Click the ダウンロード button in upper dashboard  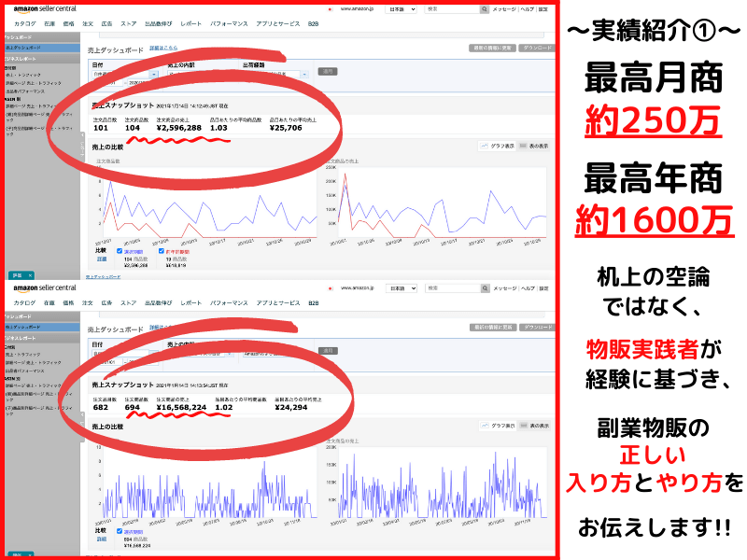click(x=536, y=47)
